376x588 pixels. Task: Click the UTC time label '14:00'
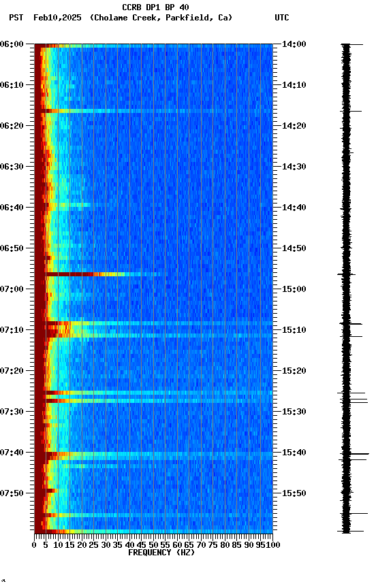[294, 44]
